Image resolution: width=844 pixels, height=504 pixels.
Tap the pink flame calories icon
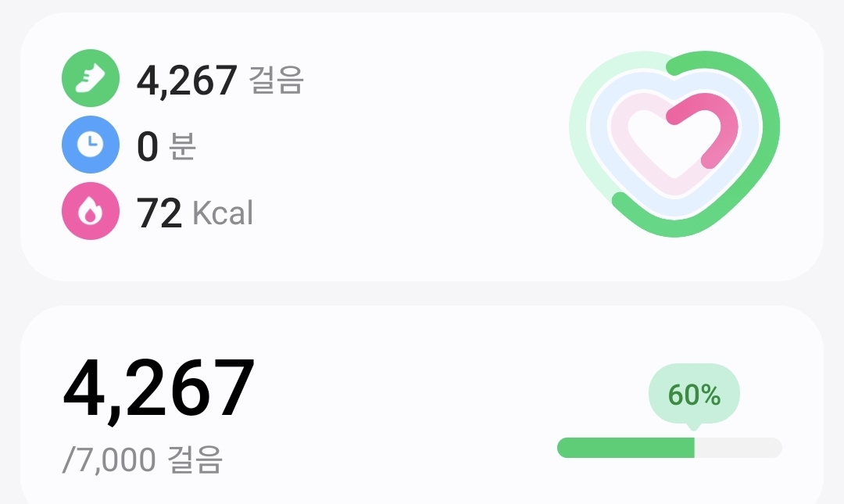(x=91, y=211)
